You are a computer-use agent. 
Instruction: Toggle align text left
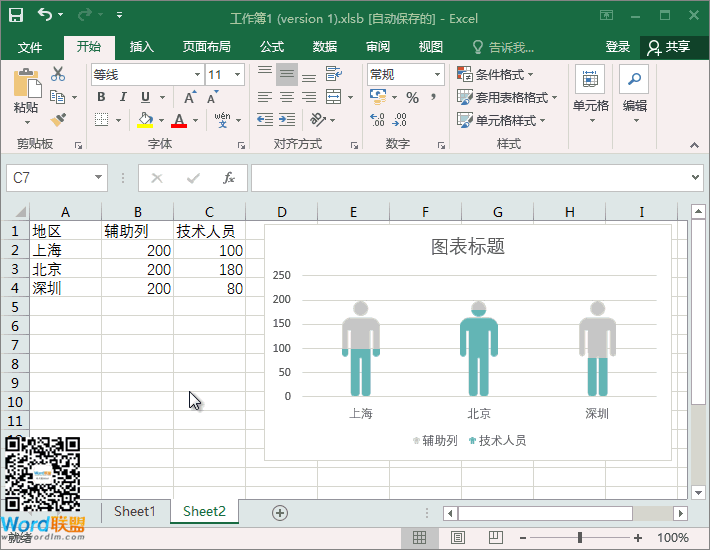pyautogui.click(x=265, y=97)
